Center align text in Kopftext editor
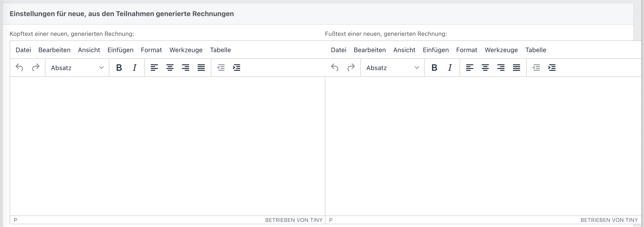 [x=170, y=68]
